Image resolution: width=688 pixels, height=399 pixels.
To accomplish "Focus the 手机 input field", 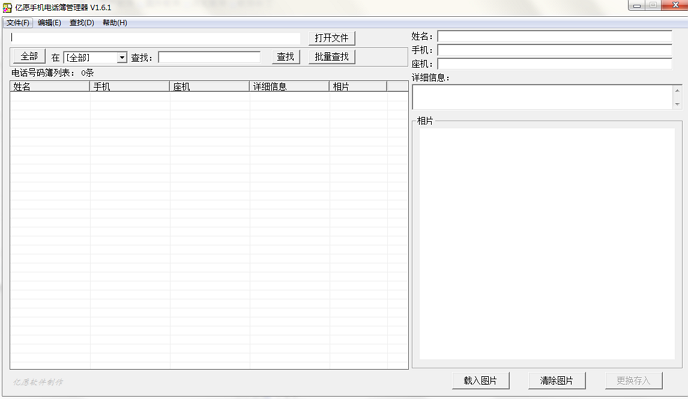I will (x=555, y=50).
